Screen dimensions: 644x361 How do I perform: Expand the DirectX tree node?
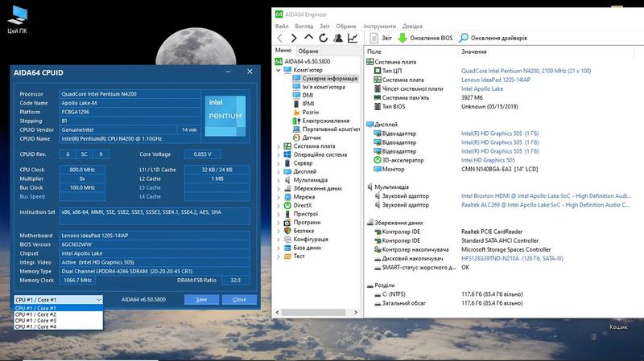(x=279, y=205)
